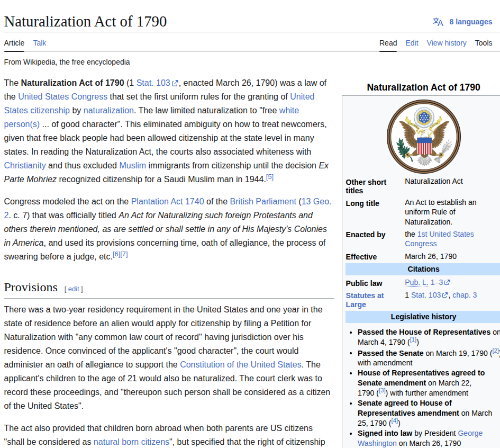Open the chap. 3 link
This screenshot has height=448, width=500.
[x=465, y=295]
